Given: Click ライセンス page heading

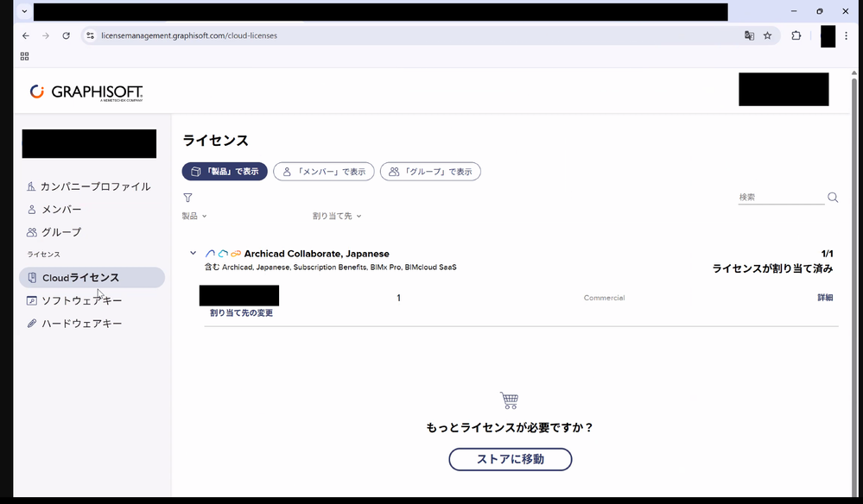Looking at the screenshot, I should (216, 141).
